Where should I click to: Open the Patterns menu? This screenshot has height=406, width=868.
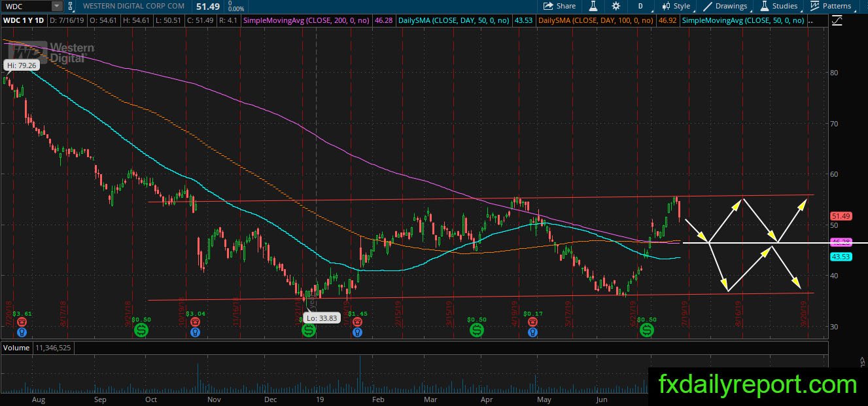[831, 6]
